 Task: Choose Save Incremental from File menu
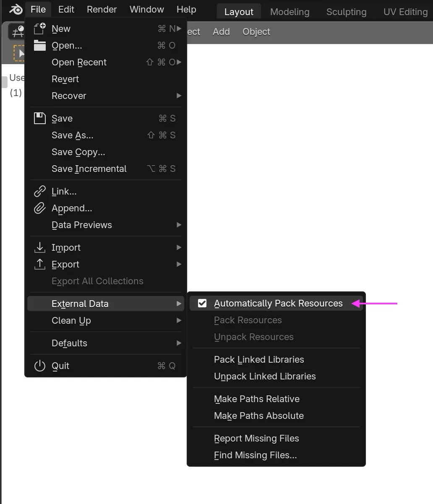coord(89,169)
